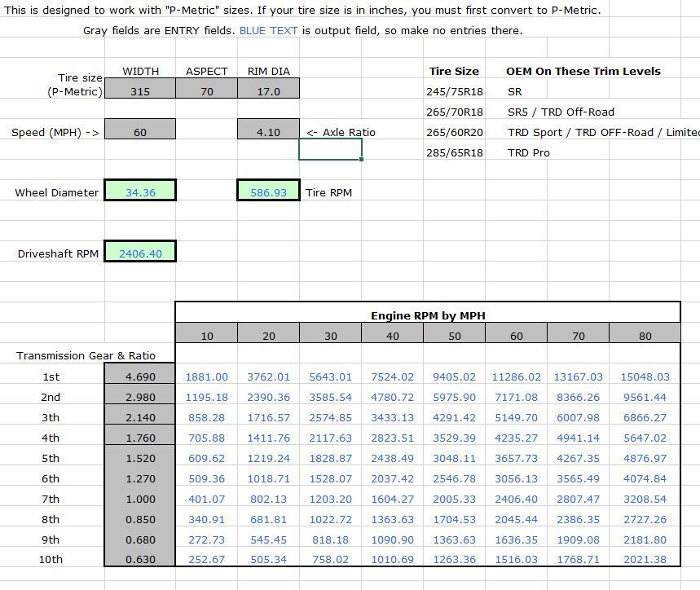700x590 pixels.
Task: Select the empty green-outlined active cell
Action: (x=330, y=150)
